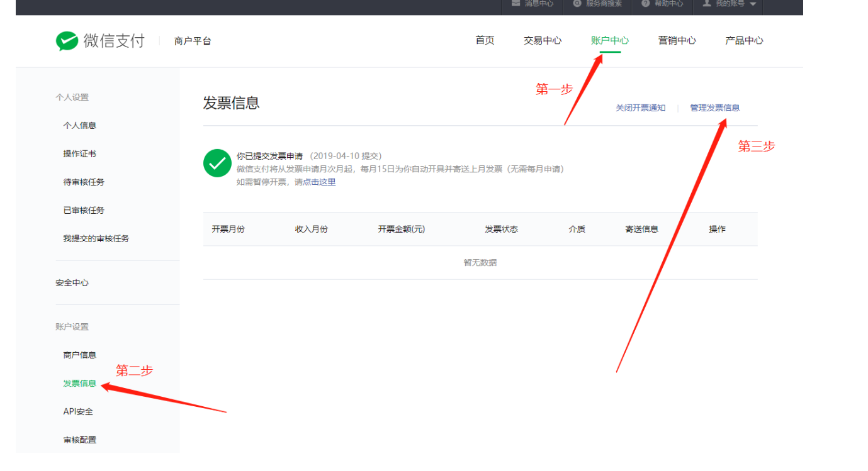
Task: Click the 开票金额(元) column header
Action: click(402, 229)
